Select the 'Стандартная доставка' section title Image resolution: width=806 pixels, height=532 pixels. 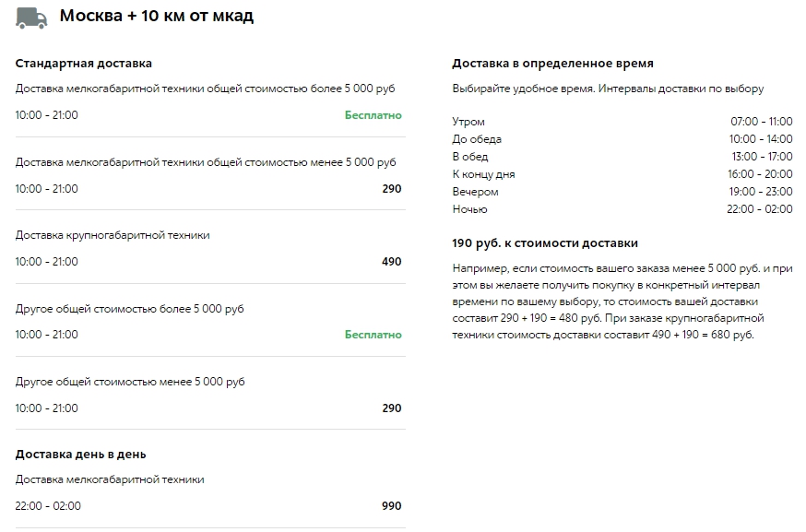point(84,64)
